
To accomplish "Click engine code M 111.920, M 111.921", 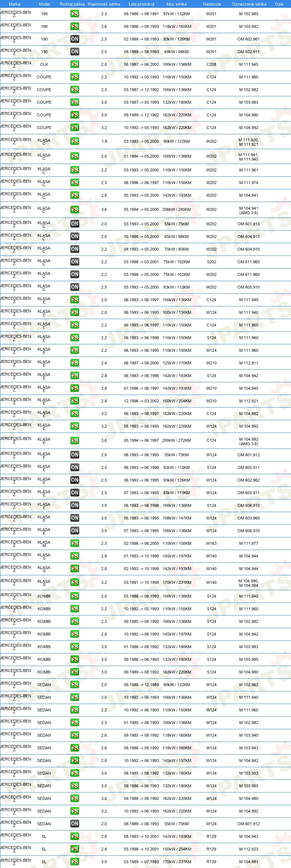I will point(249,142).
